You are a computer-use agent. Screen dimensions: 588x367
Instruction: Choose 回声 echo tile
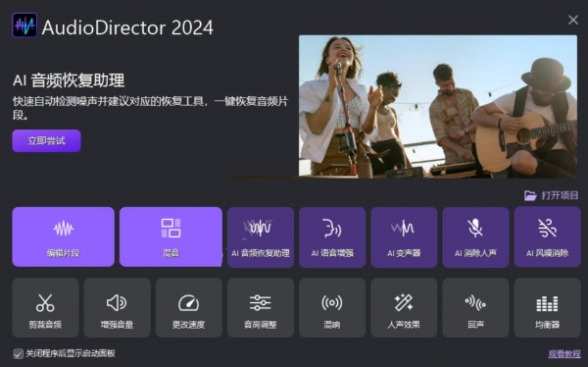click(475, 308)
